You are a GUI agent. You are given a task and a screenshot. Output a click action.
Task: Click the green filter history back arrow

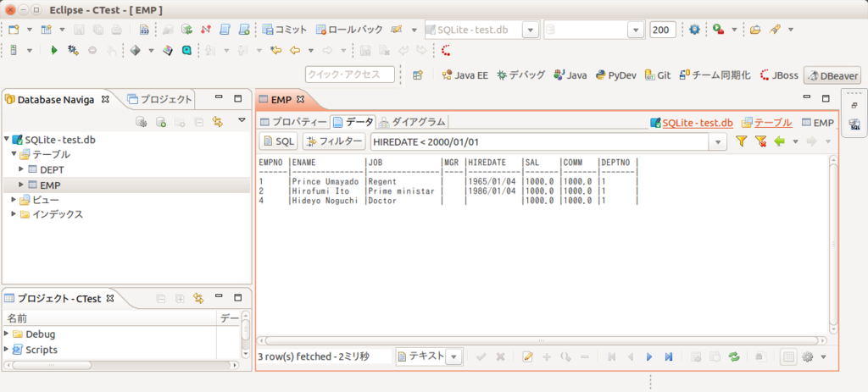(x=780, y=141)
